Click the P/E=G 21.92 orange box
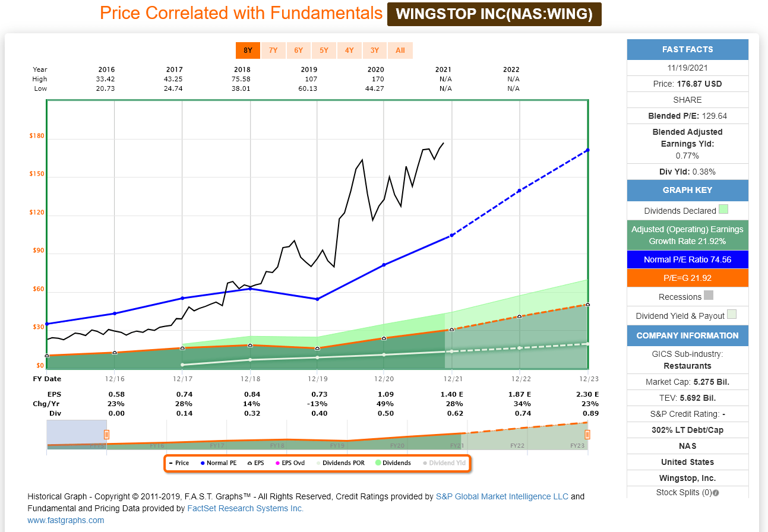768x532 pixels. click(687, 278)
